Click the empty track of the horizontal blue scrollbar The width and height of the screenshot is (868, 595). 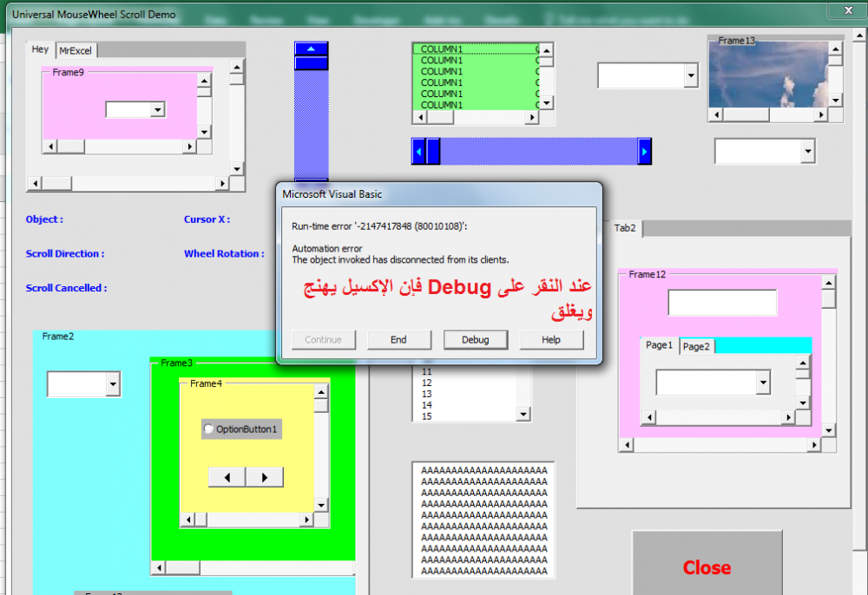tap(539, 152)
